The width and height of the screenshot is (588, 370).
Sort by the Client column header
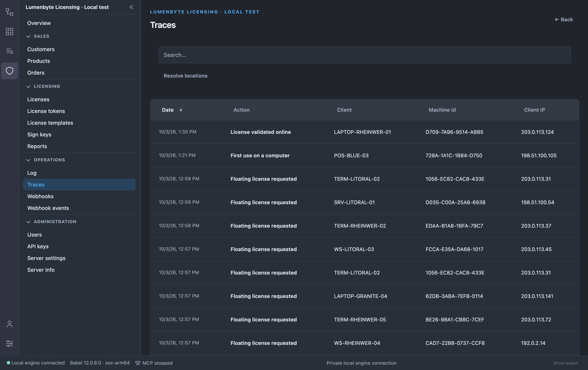click(x=344, y=110)
